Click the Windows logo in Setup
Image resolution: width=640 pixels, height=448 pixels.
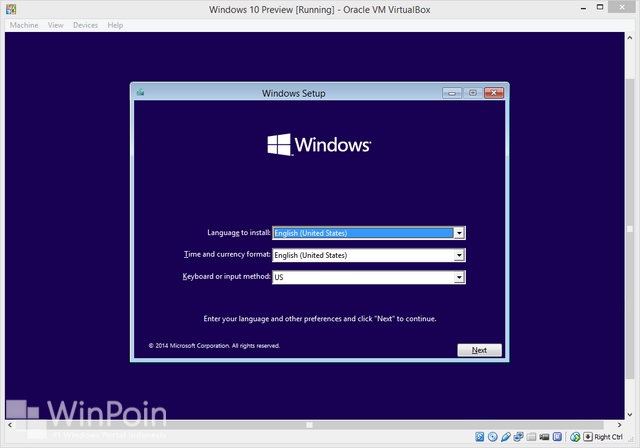pos(319,144)
